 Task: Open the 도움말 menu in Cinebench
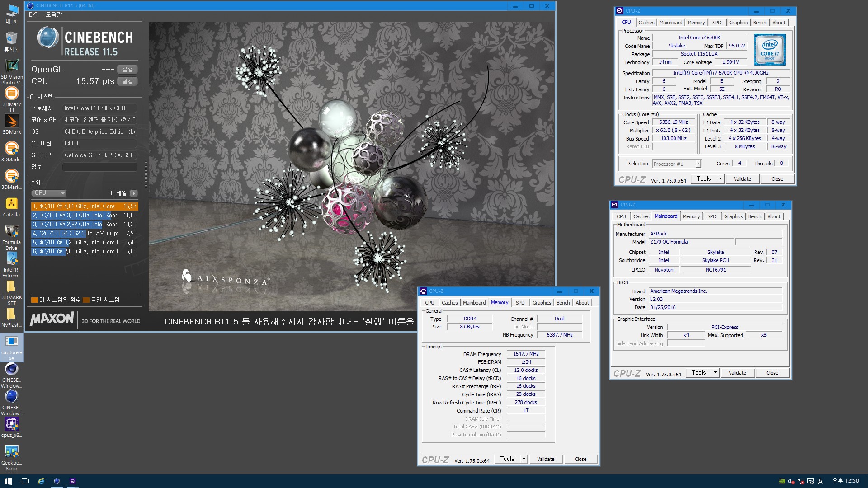pyautogui.click(x=54, y=15)
